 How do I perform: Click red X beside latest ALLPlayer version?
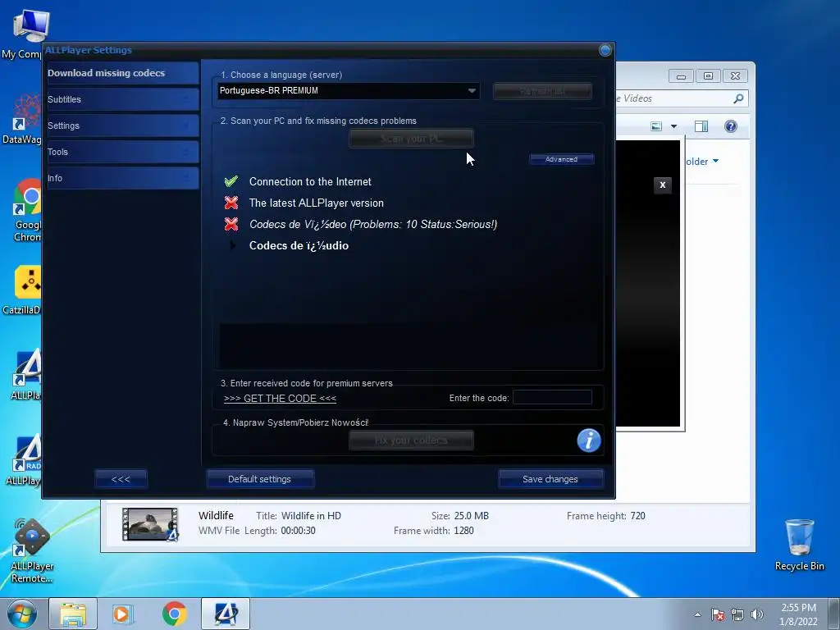coord(231,203)
